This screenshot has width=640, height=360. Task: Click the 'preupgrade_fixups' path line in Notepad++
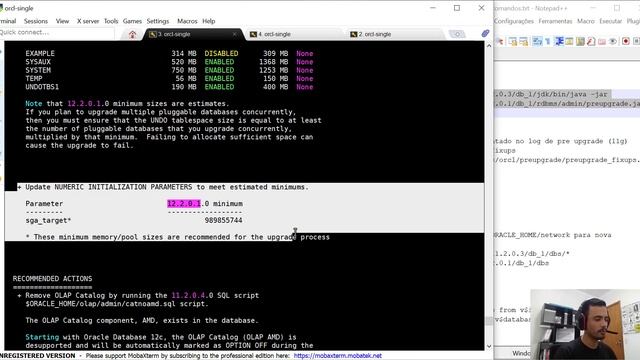567,160
